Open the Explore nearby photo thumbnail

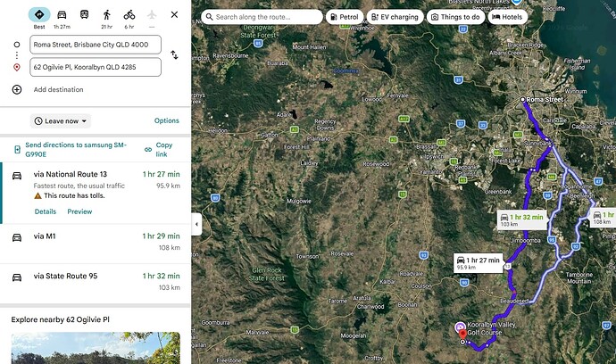(x=96, y=348)
